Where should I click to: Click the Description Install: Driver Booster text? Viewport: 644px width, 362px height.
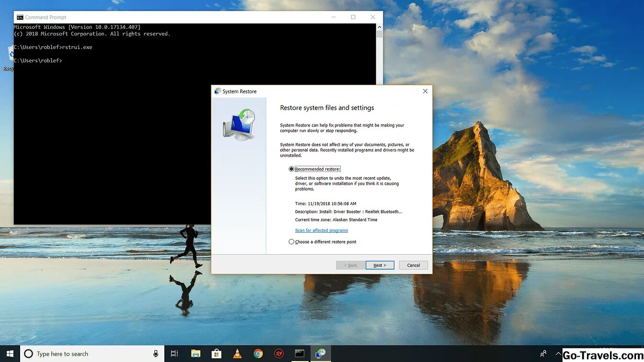tap(349, 212)
